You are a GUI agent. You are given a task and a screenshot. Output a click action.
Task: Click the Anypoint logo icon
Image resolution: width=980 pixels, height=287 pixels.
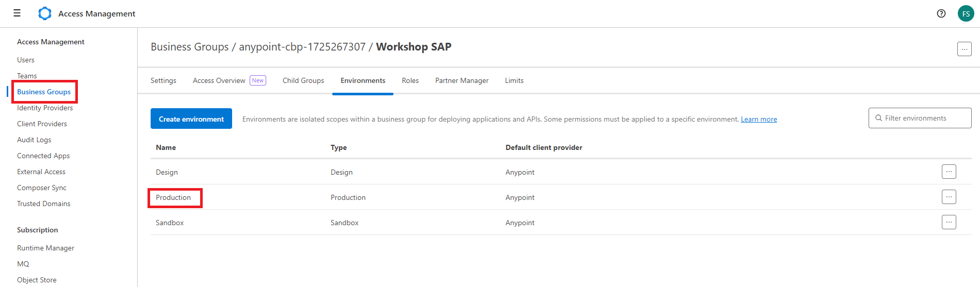pos(45,13)
